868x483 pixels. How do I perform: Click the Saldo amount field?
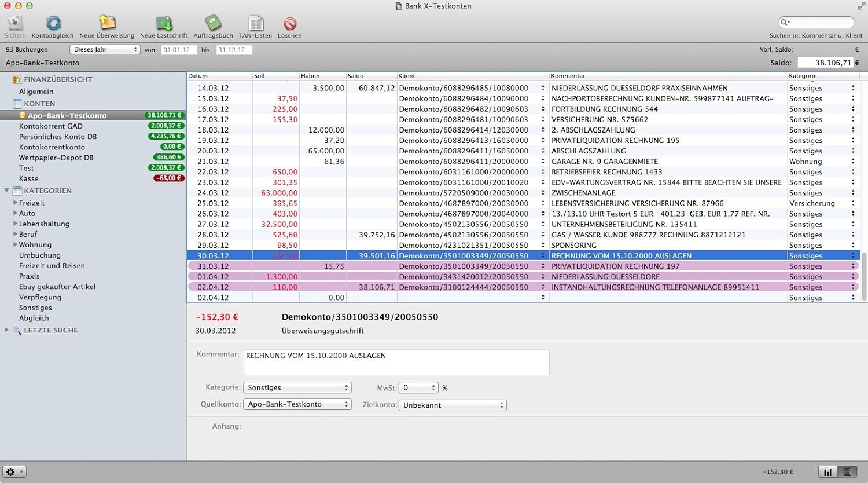pos(825,63)
